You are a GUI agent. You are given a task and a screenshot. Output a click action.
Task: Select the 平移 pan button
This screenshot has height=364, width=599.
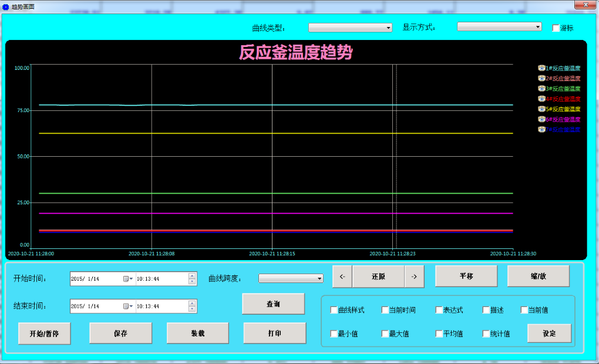pos(466,276)
